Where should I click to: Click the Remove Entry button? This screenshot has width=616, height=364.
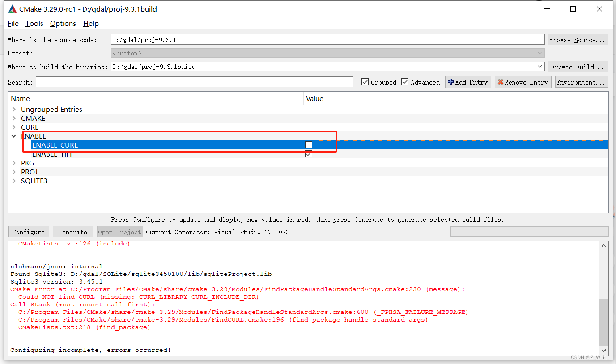click(523, 82)
